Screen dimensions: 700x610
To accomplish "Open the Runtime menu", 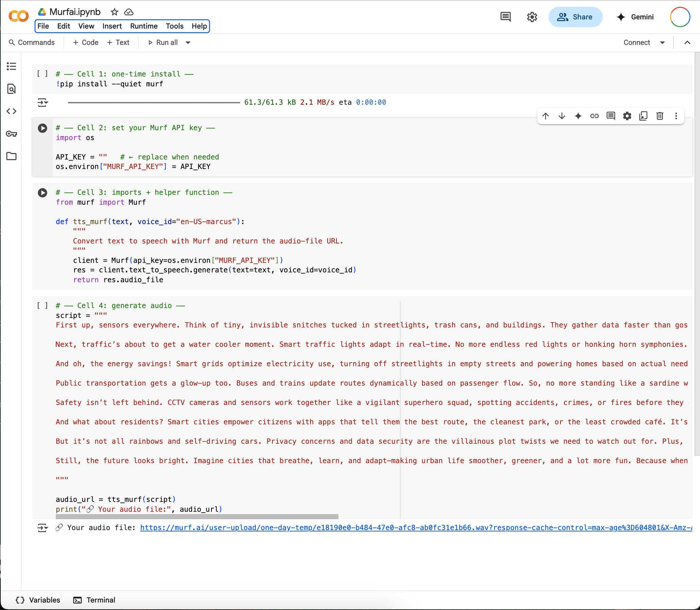I will [x=144, y=26].
